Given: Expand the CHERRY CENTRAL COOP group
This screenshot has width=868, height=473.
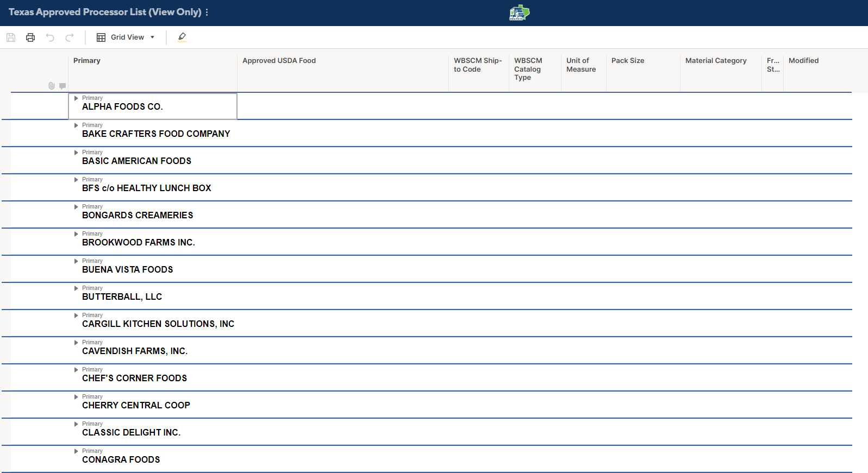Looking at the screenshot, I should coord(76,397).
